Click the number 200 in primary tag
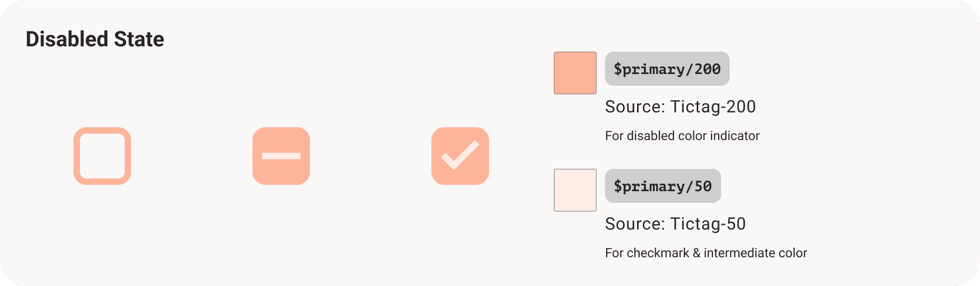Viewport: 980px width, 286px height. coord(707,69)
